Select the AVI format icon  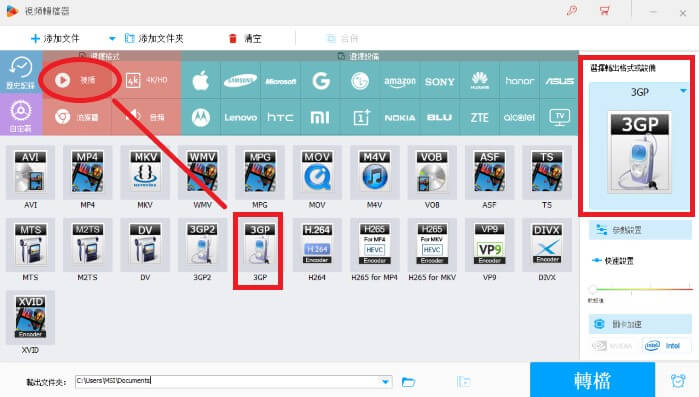[30, 172]
